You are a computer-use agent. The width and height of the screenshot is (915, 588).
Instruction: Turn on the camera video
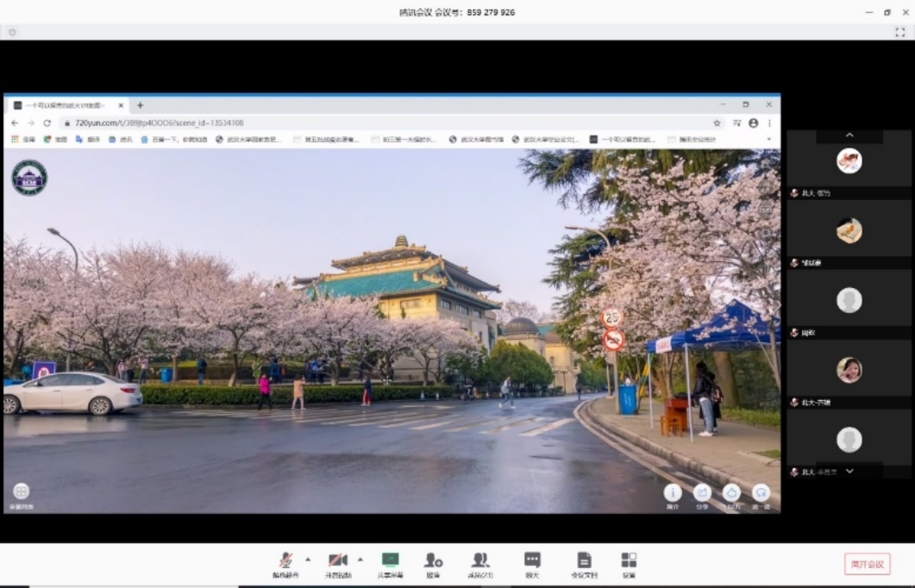337,560
